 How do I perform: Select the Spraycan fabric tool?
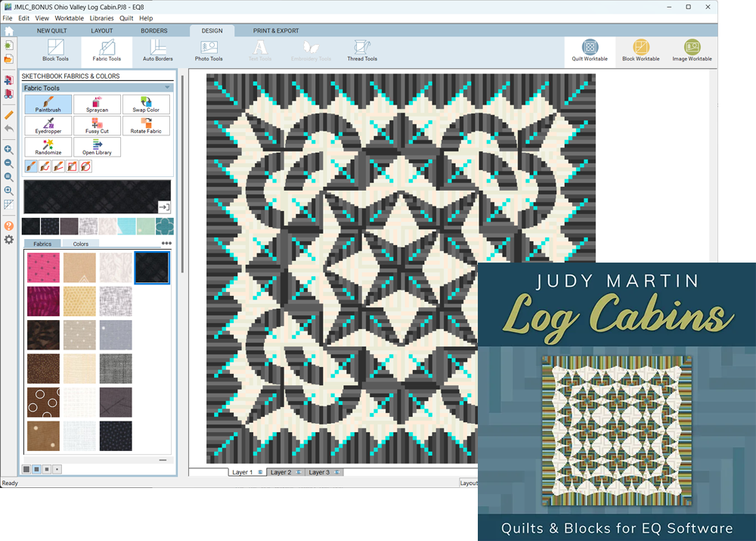pyautogui.click(x=97, y=104)
